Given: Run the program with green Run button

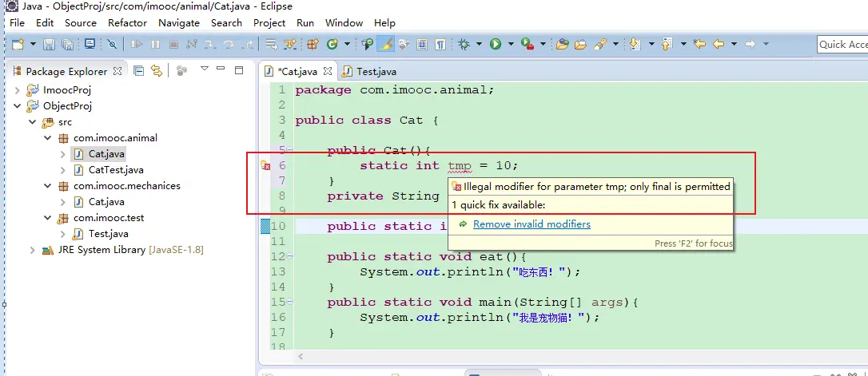Looking at the screenshot, I should click(x=496, y=45).
